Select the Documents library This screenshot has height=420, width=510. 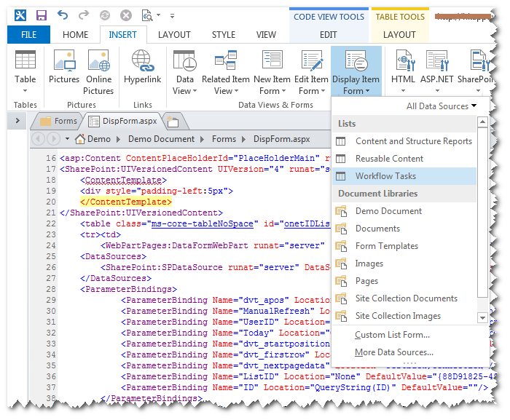point(404,229)
